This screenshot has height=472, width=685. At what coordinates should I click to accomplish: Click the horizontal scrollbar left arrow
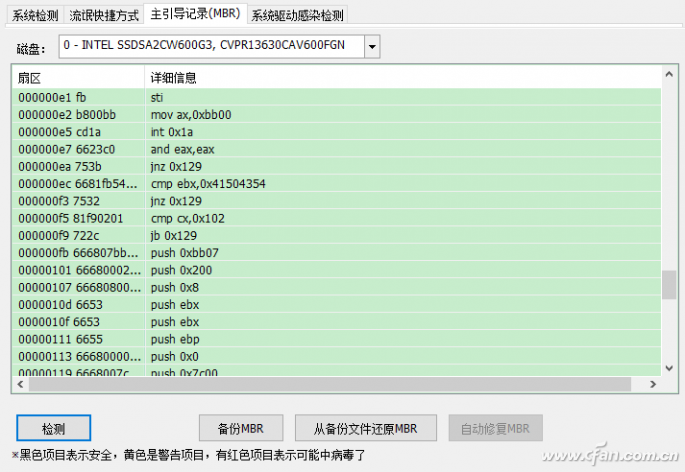[x=22, y=384]
